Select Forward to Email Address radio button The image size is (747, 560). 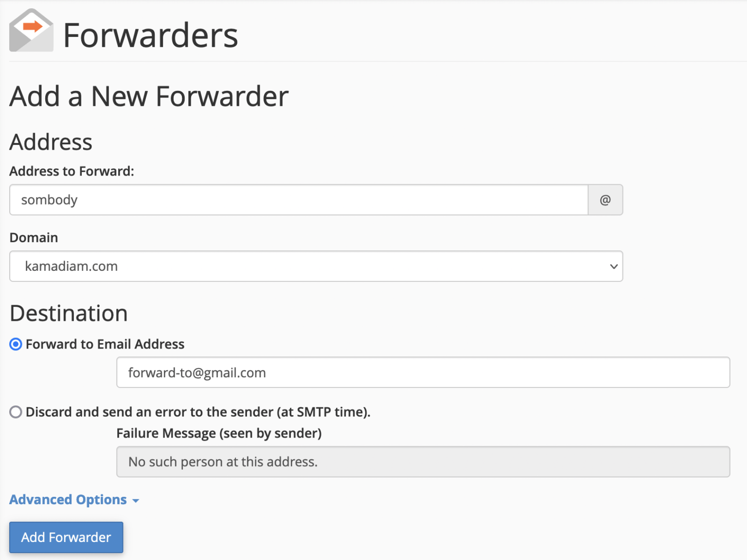(x=16, y=344)
